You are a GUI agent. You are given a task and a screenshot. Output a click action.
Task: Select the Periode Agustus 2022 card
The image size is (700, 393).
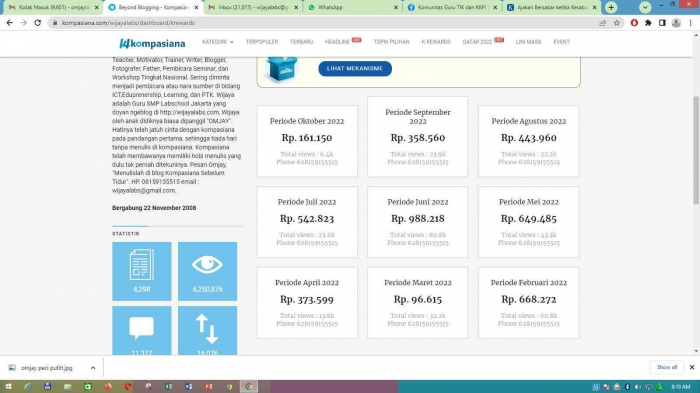click(529, 141)
